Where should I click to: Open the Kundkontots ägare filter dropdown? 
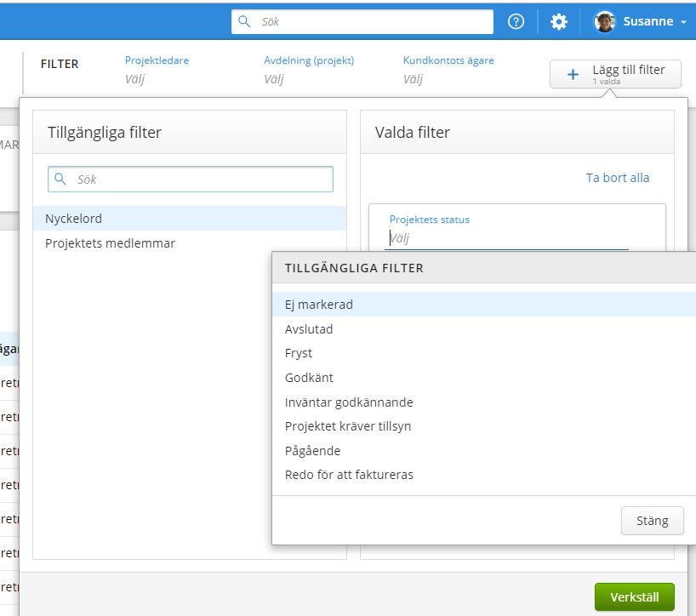[448, 78]
